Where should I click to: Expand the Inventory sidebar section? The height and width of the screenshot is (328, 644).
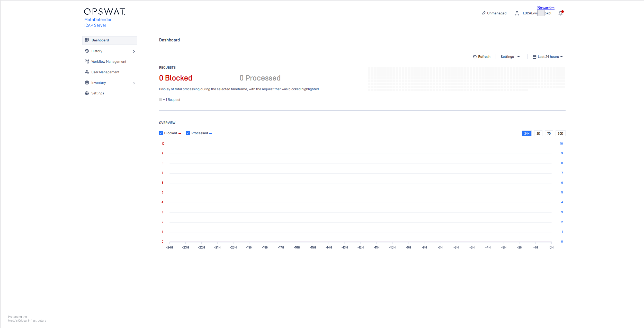(x=134, y=83)
